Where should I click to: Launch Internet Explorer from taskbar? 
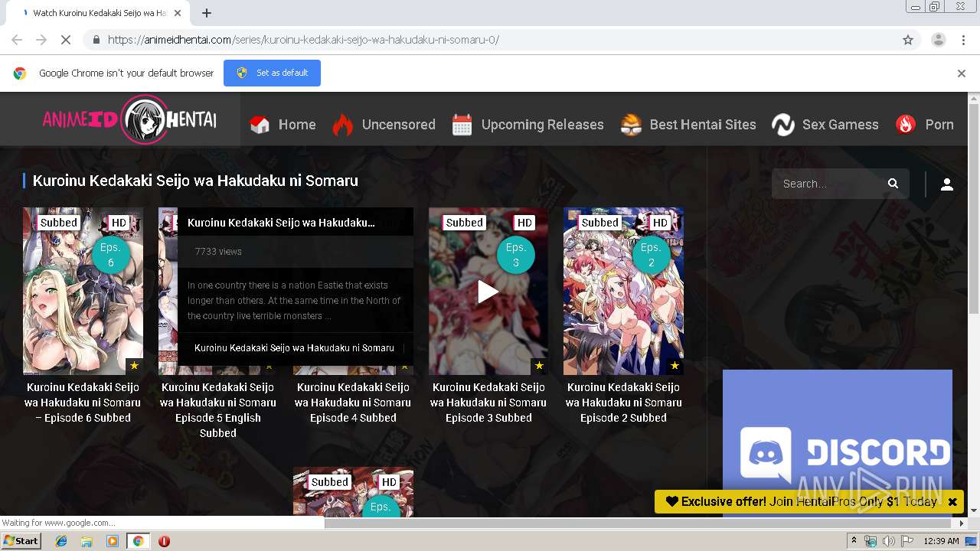[x=61, y=541]
